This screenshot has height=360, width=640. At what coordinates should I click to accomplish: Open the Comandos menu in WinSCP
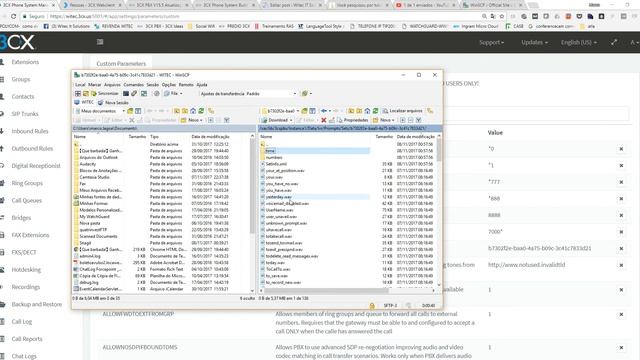[x=133, y=84]
